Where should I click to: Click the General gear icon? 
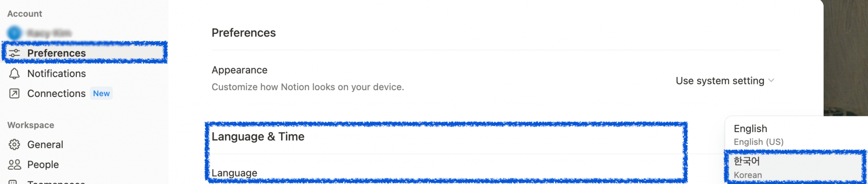14,144
